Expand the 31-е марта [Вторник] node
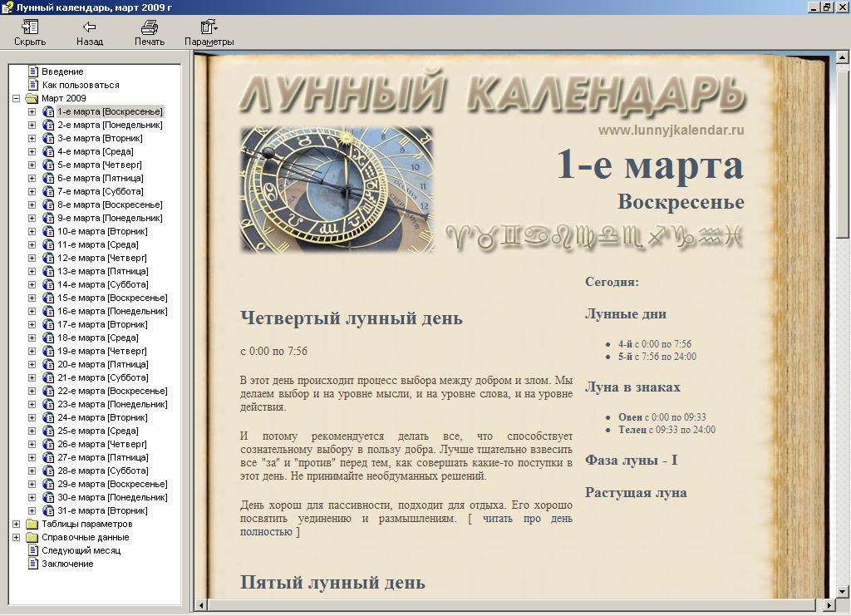Viewport: 851px width, 616px height. (x=32, y=510)
